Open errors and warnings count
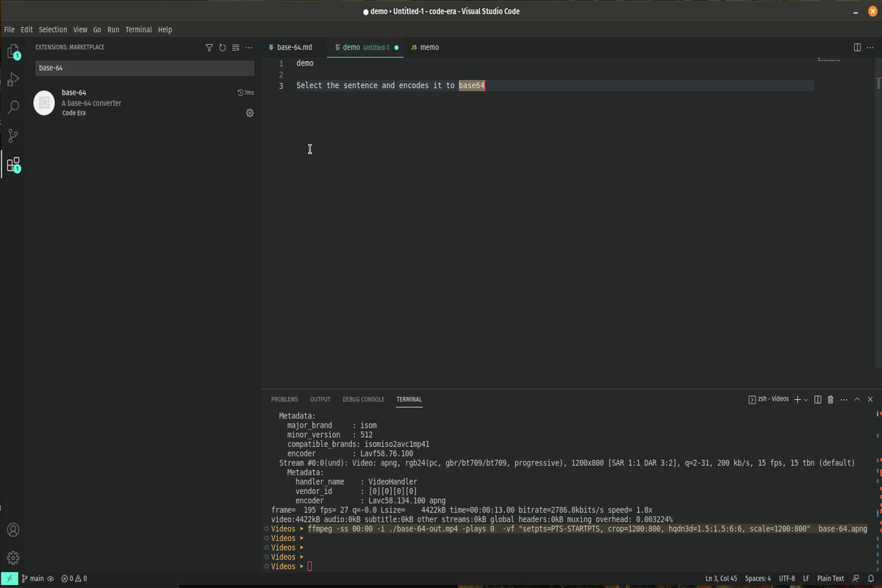This screenshot has height=588, width=882. 74,578
